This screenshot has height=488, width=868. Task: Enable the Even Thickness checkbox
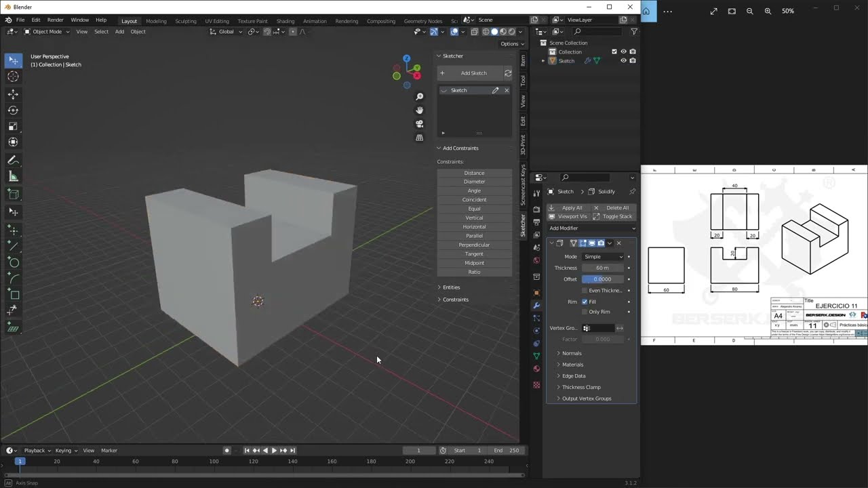pyautogui.click(x=585, y=290)
